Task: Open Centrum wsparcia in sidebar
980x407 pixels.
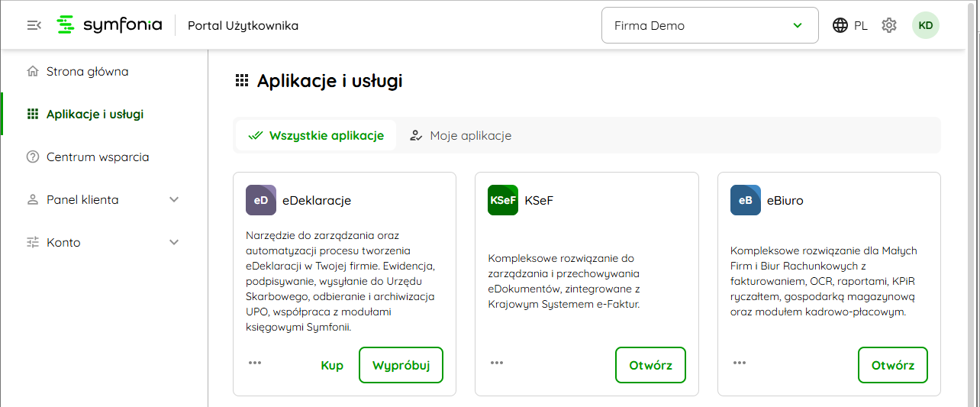Action: tap(97, 157)
